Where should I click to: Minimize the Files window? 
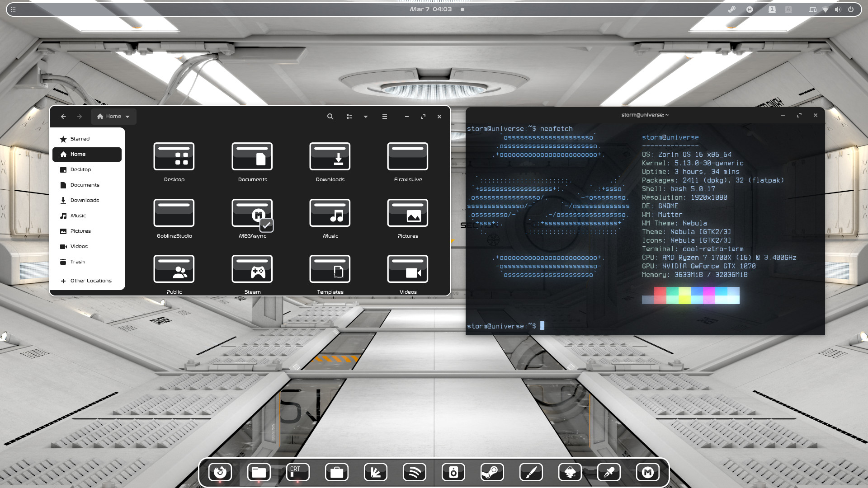pyautogui.click(x=407, y=117)
